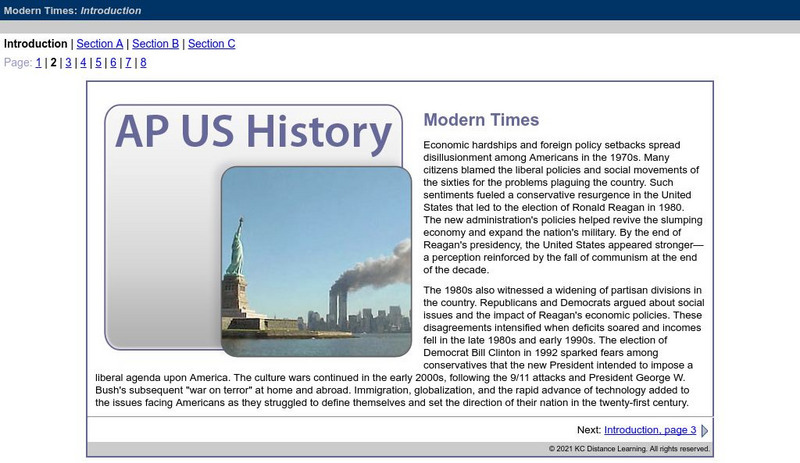Go to last page 8
This screenshot has height=463, width=800.
[x=143, y=63]
